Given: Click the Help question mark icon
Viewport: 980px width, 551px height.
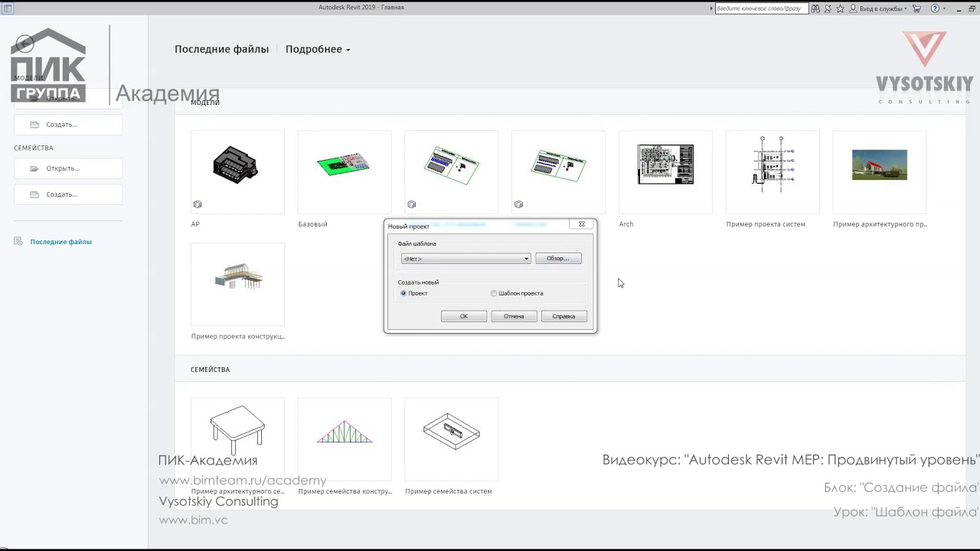Looking at the screenshot, I should click(935, 8).
